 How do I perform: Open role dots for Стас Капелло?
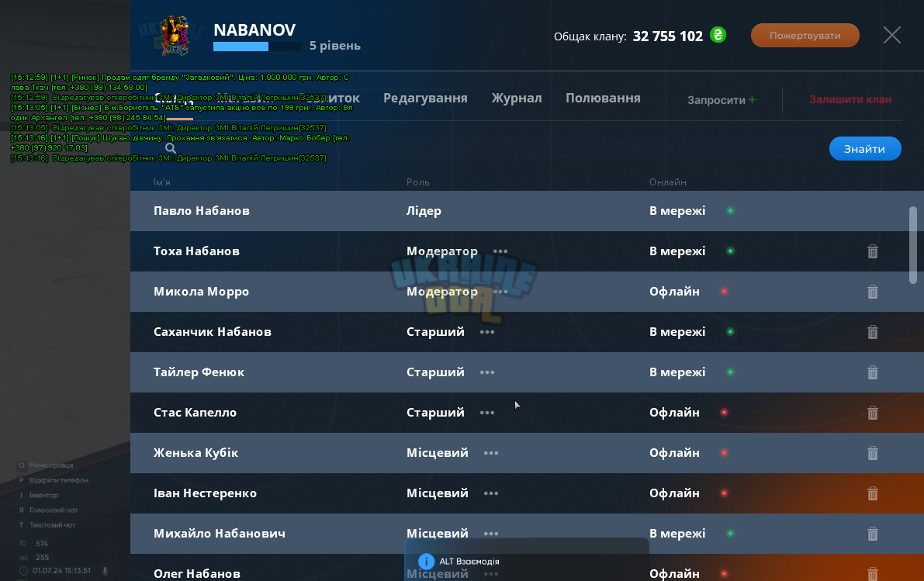pos(486,413)
